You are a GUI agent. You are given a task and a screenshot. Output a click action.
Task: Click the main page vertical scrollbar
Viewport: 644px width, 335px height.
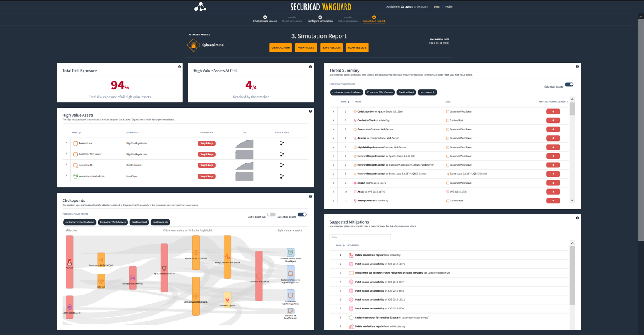click(x=641, y=130)
